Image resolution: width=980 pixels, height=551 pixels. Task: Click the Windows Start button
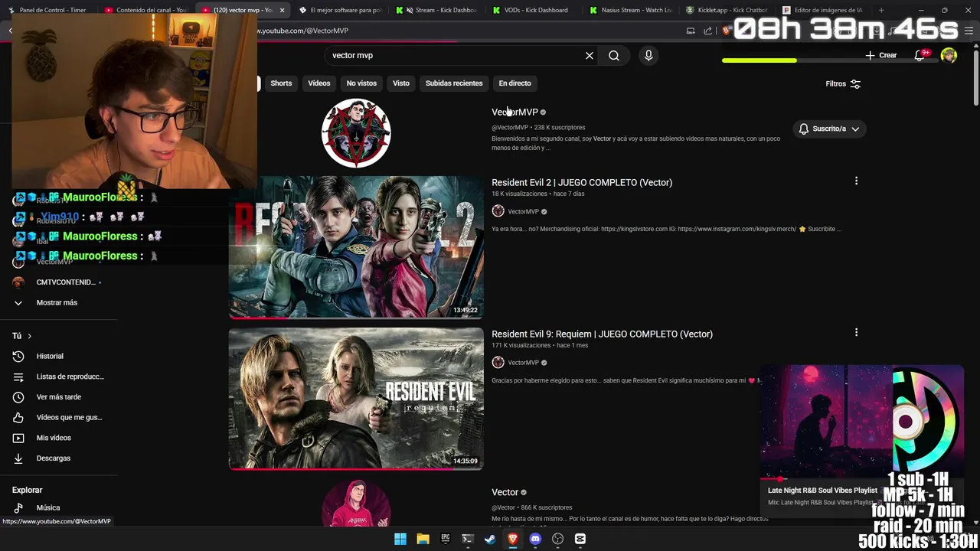(400, 539)
